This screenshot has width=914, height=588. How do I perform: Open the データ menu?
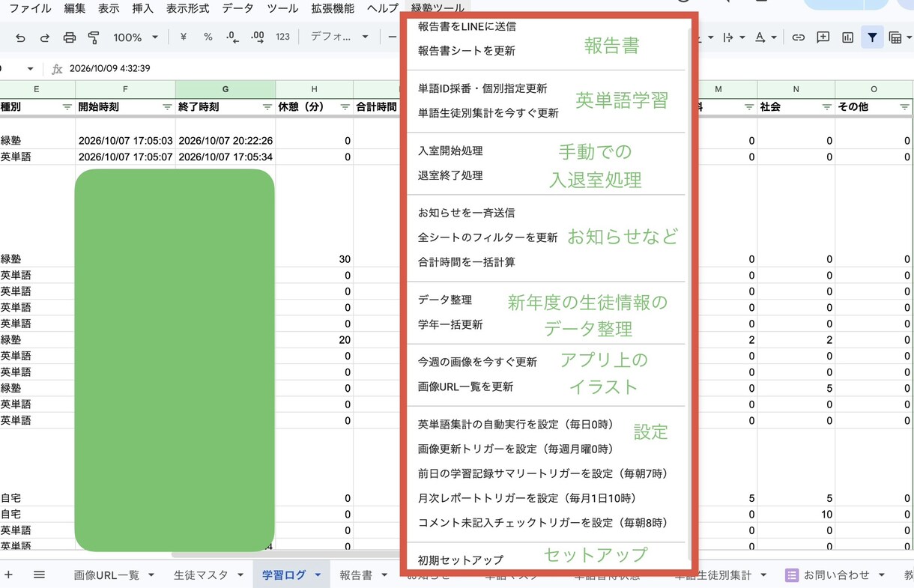pos(238,9)
